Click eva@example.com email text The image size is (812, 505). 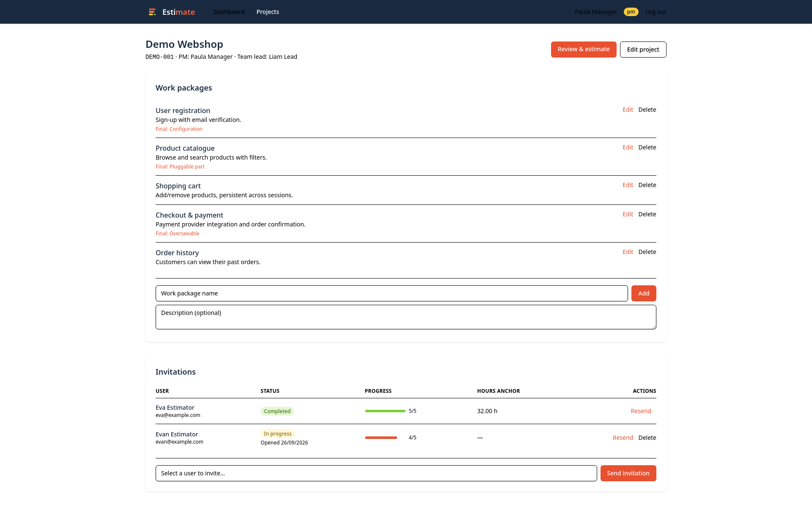pos(178,415)
